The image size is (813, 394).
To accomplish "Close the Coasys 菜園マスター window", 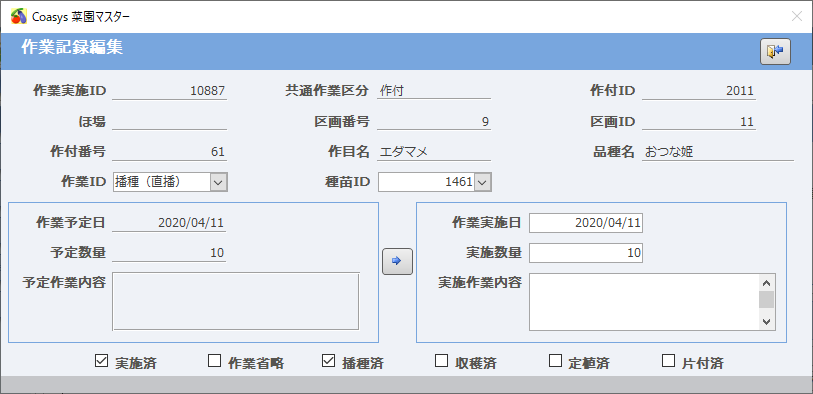I will (x=796, y=17).
